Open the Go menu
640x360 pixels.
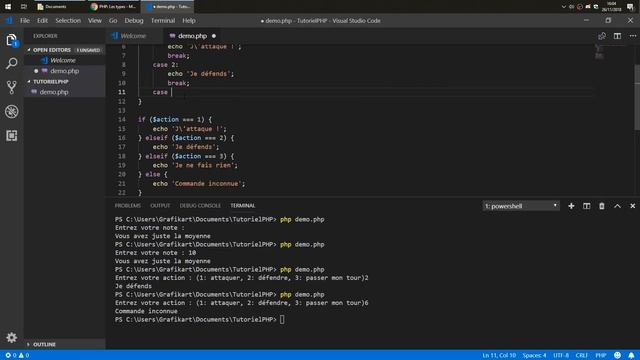click(113, 20)
